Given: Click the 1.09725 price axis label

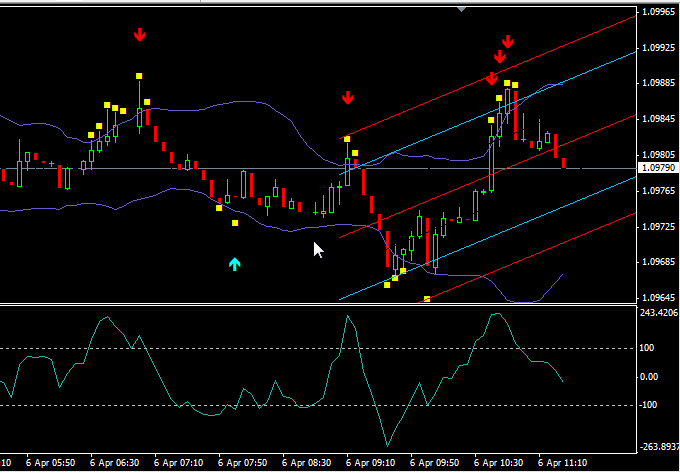Looking at the screenshot, I should click(660, 227).
